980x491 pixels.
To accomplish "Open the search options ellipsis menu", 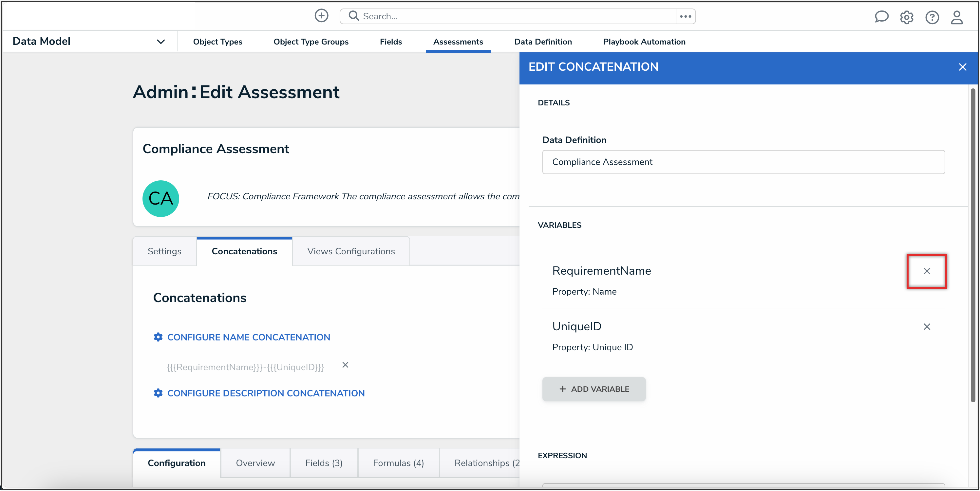I will tap(685, 16).
